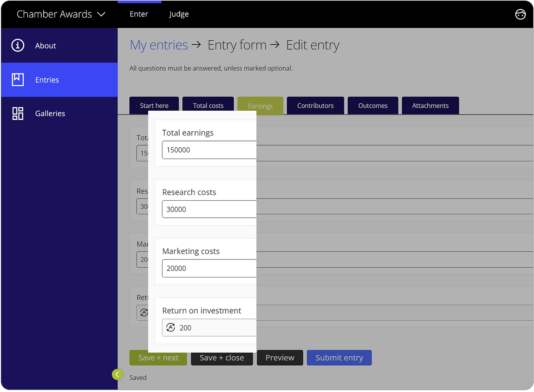534x392 pixels.
Task: Go to the Attachments tab
Action: click(430, 105)
